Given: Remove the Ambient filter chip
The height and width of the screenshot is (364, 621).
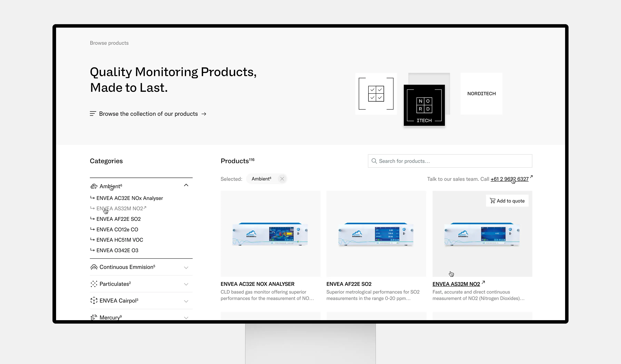Looking at the screenshot, I should tap(282, 179).
